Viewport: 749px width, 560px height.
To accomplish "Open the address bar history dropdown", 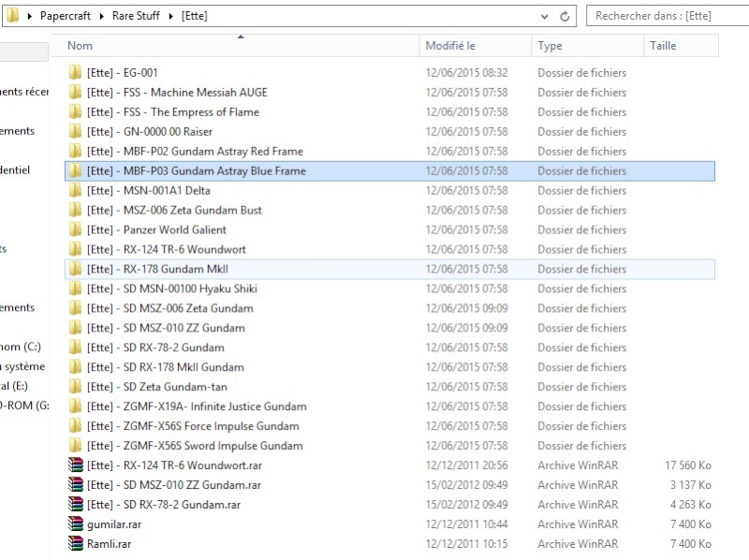I will point(544,16).
